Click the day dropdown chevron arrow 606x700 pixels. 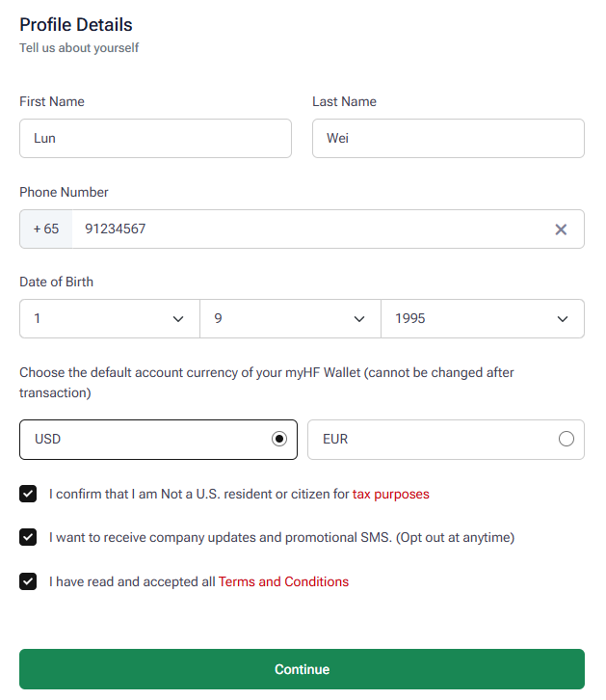(178, 319)
